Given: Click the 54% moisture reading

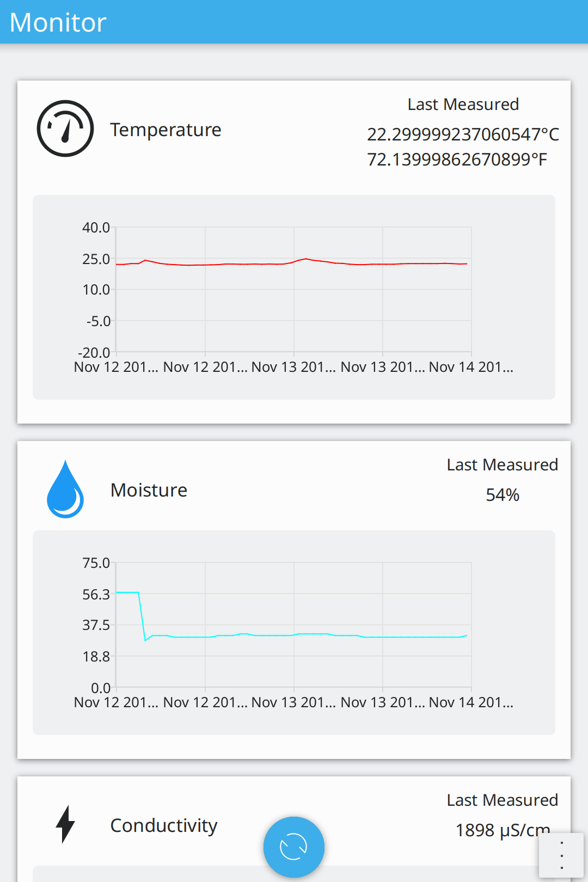Looking at the screenshot, I should click(502, 495).
